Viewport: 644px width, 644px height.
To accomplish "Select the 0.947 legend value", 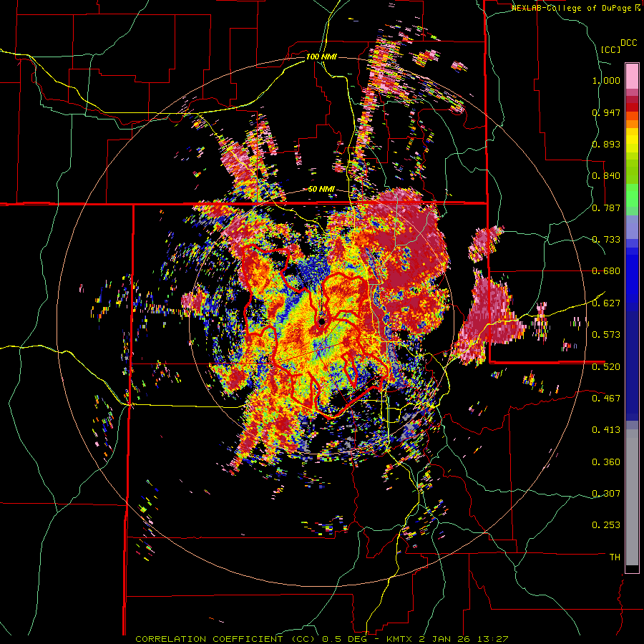I will [x=606, y=112].
